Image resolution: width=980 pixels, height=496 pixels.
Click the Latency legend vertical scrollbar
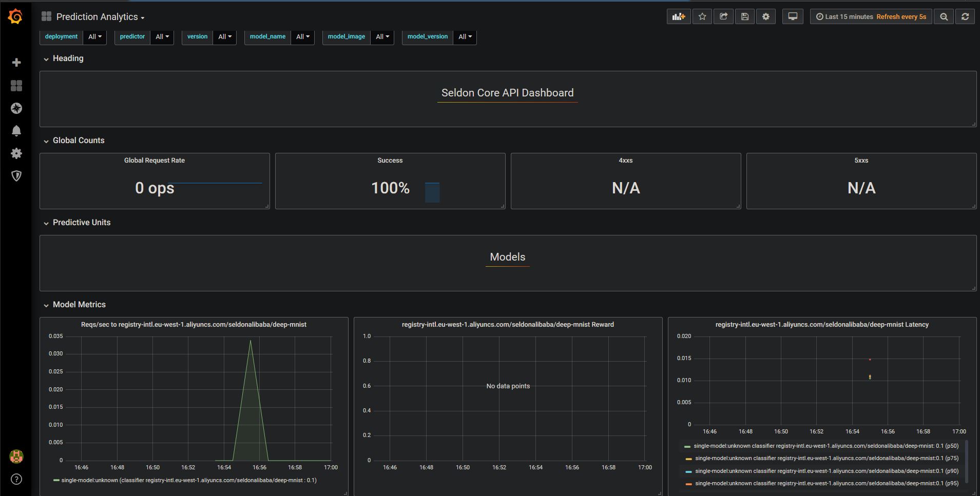coord(966,462)
